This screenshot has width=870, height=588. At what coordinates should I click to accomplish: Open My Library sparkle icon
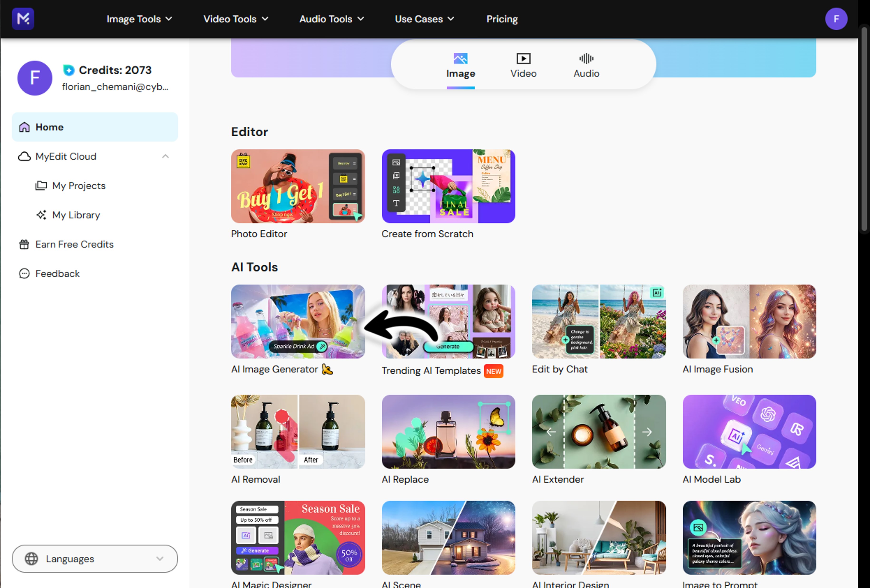tap(41, 215)
